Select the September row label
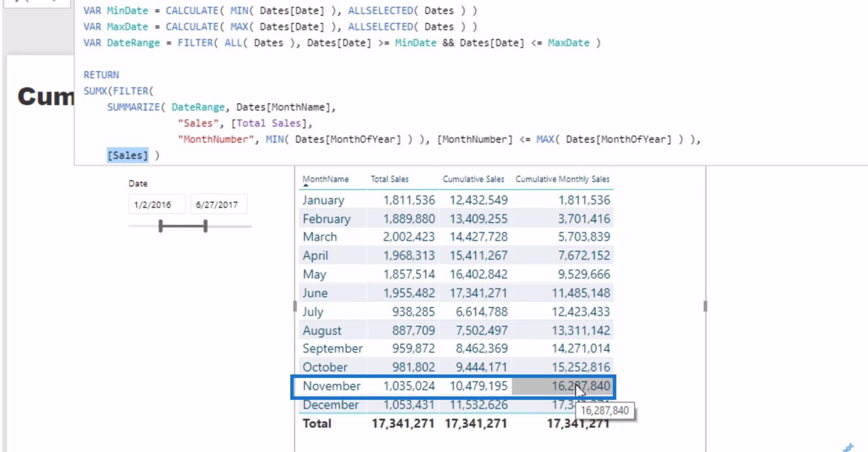Screen dimensions: 868x452 coord(333,349)
